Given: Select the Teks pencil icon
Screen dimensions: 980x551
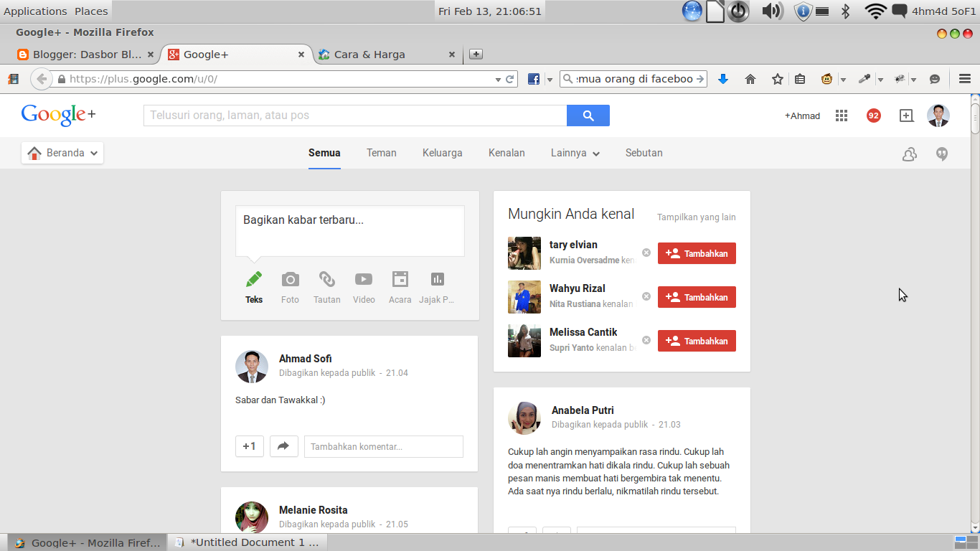Looking at the screenshot, I should (254, 280).
